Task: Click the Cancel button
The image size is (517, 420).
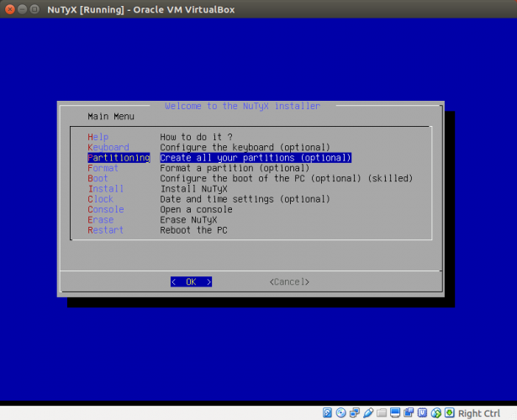Action: click(x=289, y=281)
